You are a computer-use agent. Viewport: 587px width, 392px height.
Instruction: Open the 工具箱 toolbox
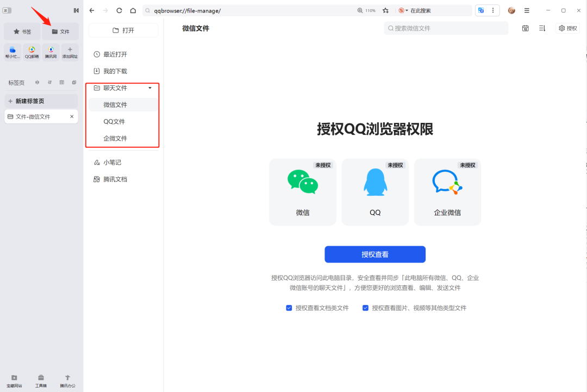click(x=41, y=381)
